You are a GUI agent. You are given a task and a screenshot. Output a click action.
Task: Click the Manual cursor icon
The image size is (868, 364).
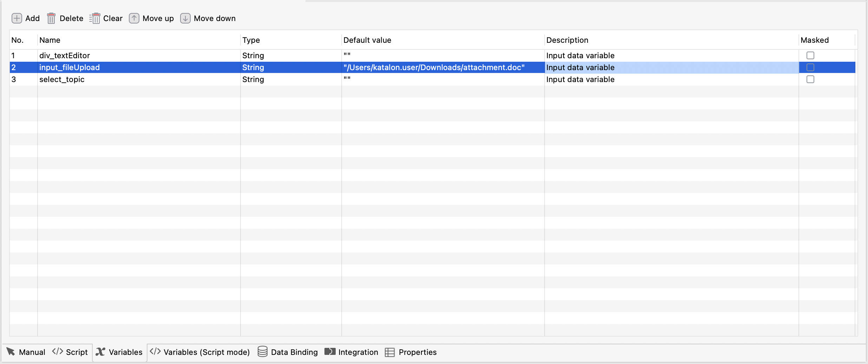pyautogui.click(x=11, y=352)
